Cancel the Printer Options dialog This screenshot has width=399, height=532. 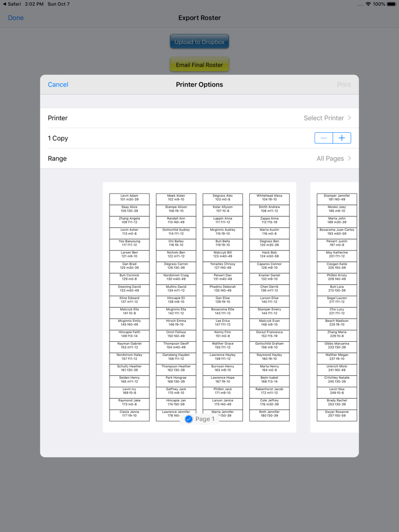click(x=58, y=84)
